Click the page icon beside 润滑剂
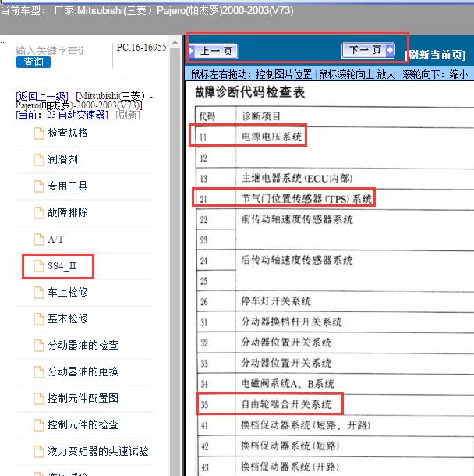This screenshot has height=476, width=474. tap(39, 160)
